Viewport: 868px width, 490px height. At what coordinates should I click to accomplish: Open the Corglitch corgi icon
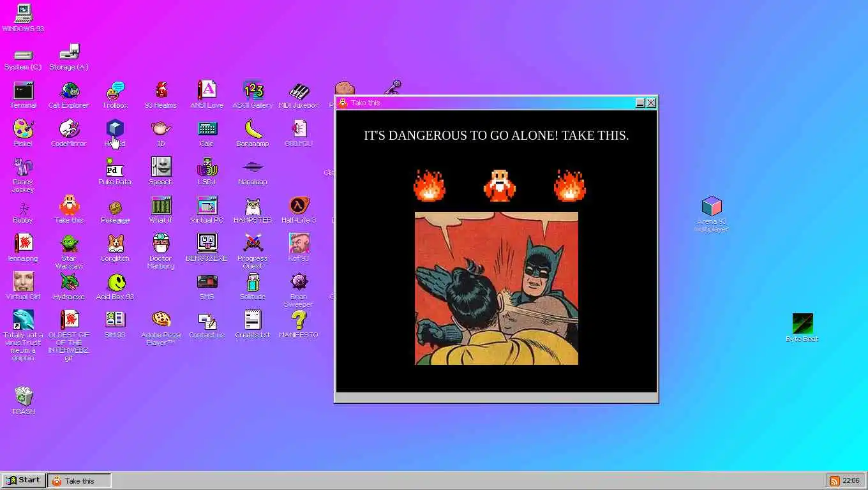115,248
